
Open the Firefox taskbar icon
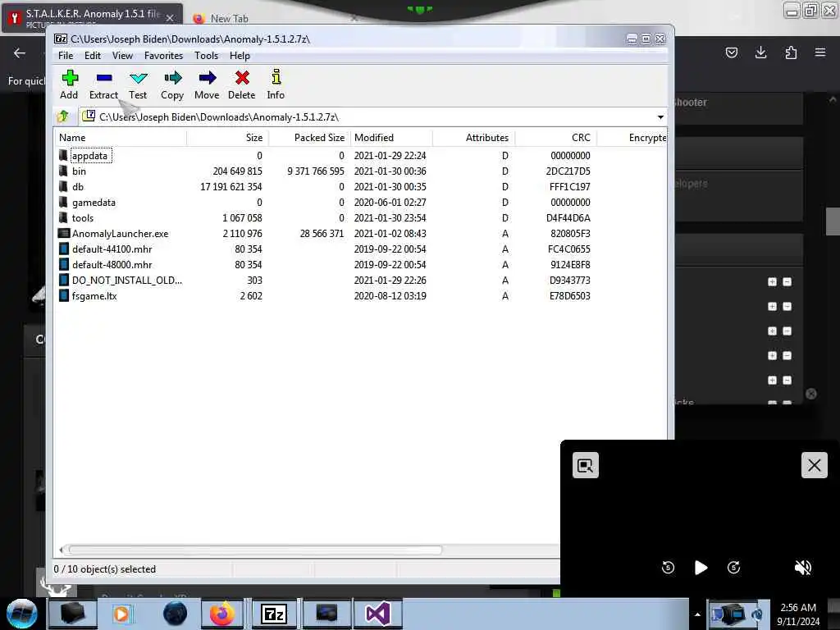[221, 614]
